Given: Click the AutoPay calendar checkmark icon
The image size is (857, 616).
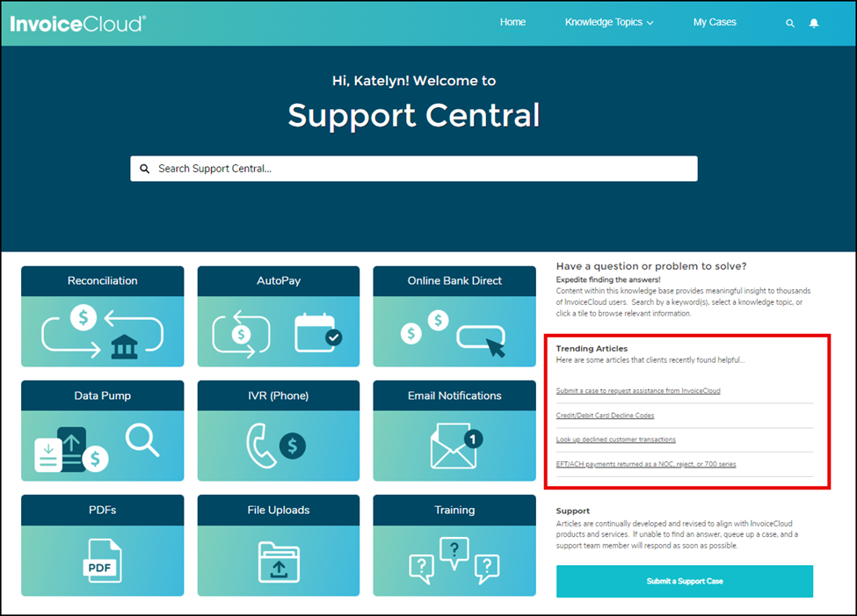Looking at the screenshot, I should point(318,333).
